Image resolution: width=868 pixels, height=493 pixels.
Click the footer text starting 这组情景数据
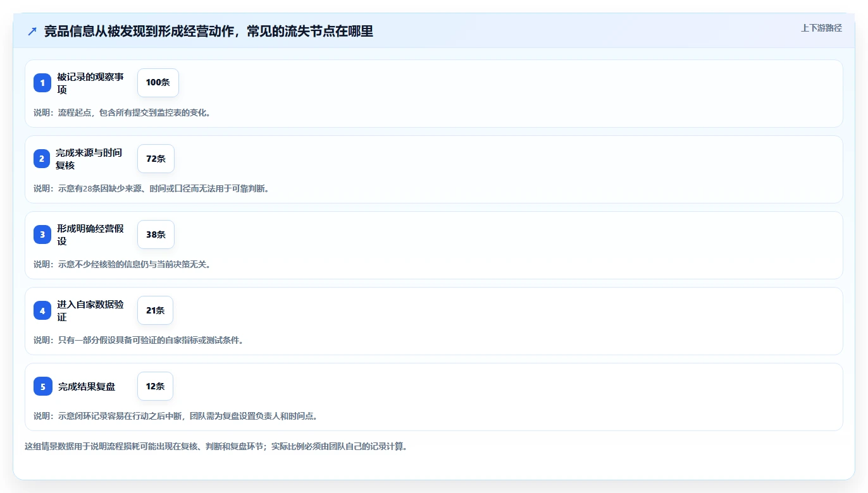pyautogui.click(x=216, y=446)
